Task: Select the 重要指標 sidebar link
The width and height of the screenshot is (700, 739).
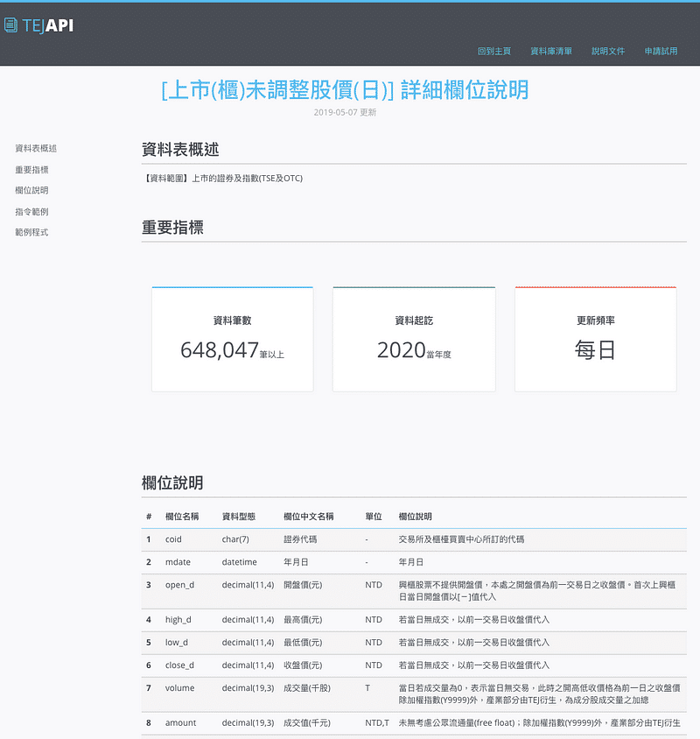Action: pos(31,170)
